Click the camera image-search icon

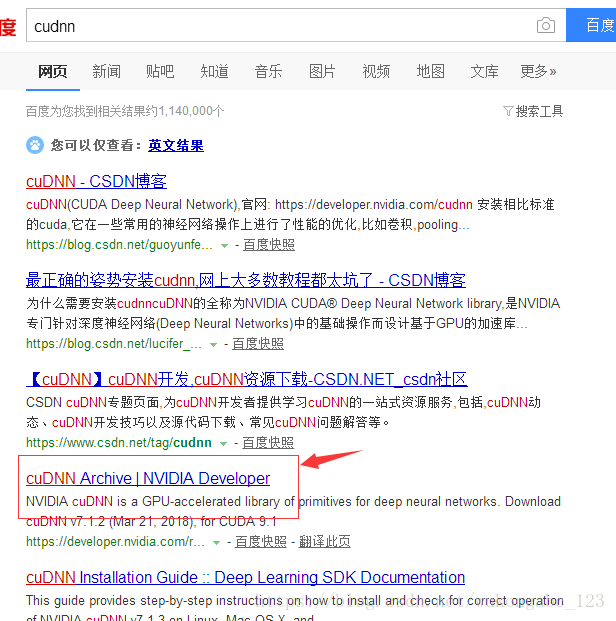tap(545, 25)
